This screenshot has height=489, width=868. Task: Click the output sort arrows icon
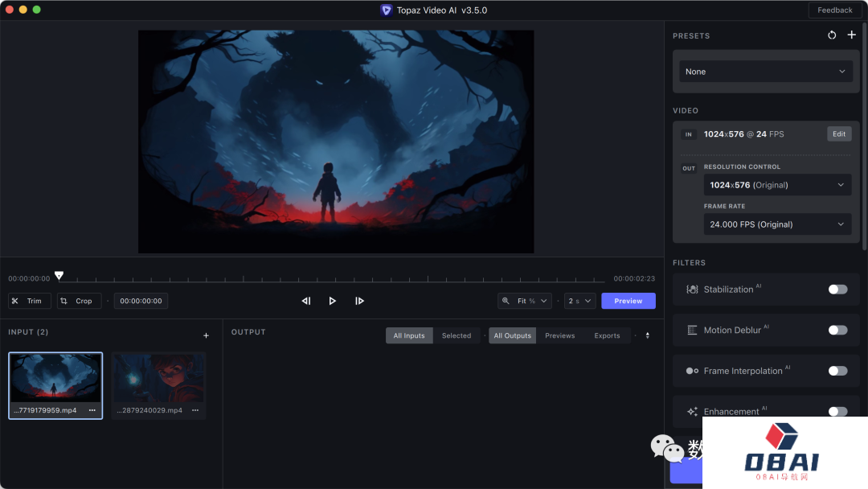click(x=648, y=335)
